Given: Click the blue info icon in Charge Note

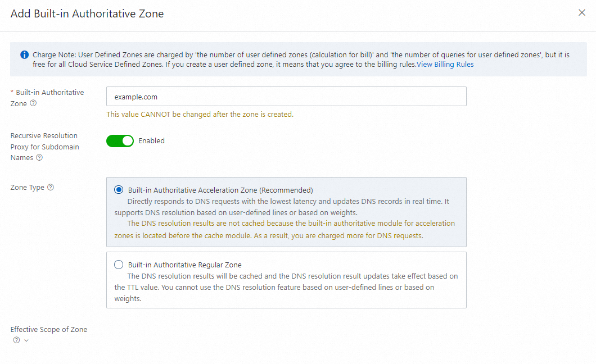Looking at the screenshot, I should [25, 55].
